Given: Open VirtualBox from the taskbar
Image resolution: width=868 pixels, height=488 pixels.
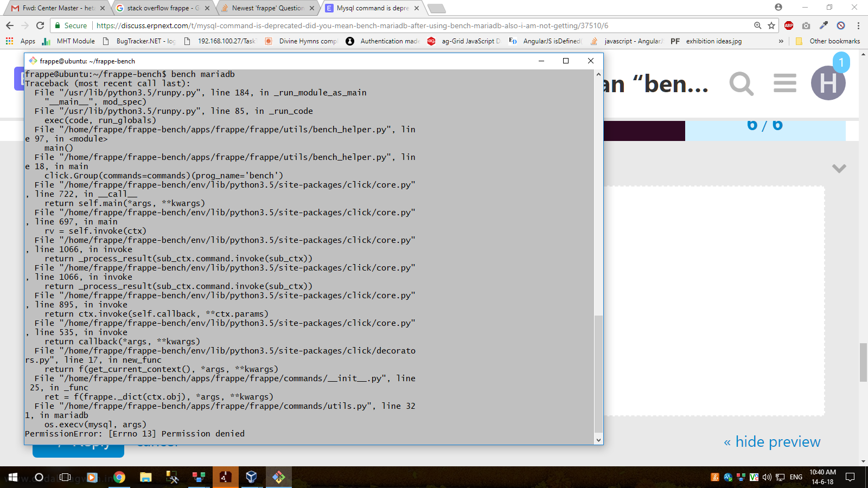Looking at the screenshot, I should coord(251,477).
